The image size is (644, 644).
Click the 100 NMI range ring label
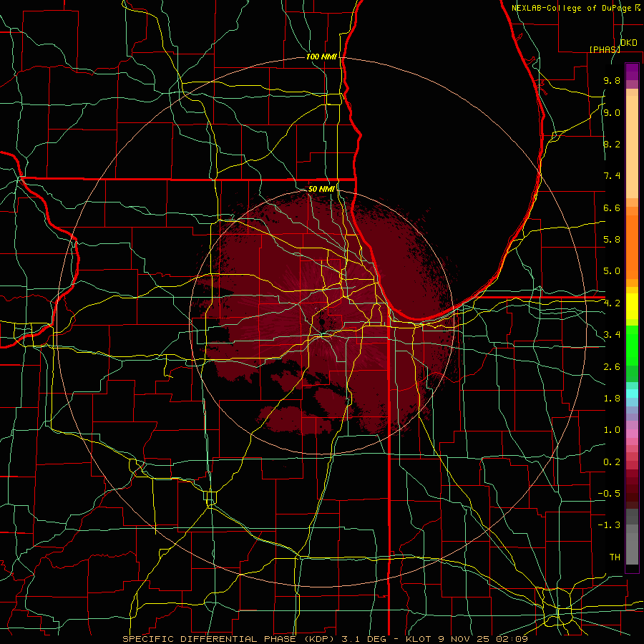point(321,57)
